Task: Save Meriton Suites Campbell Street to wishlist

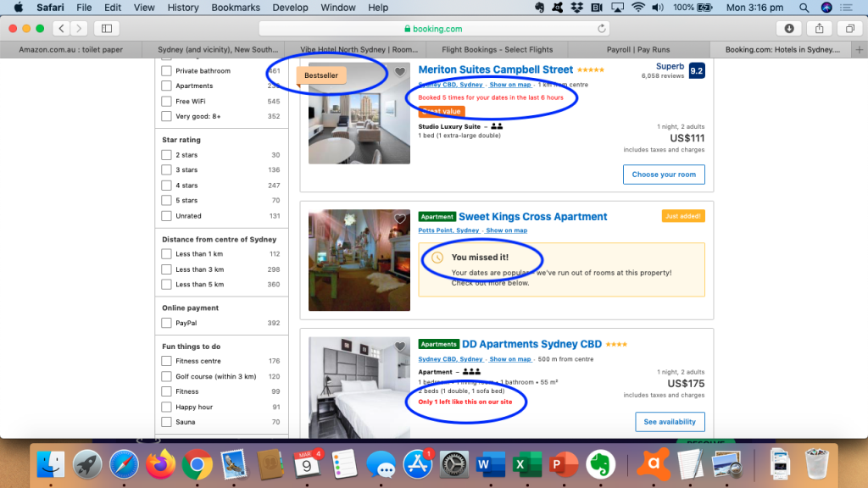Action: [x=400, y=71]
